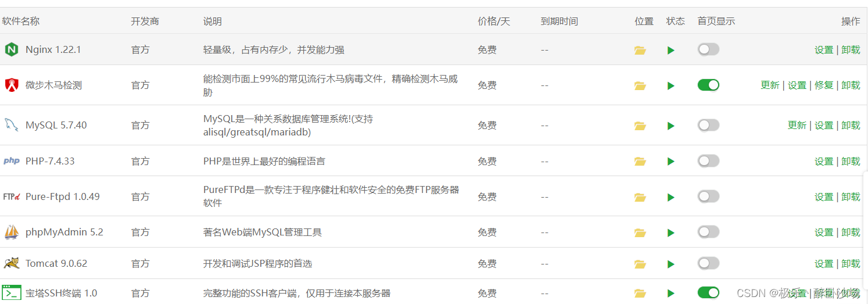Viewport: 868px width, 304px height.
Task: Click 卸载 for Pure-Ftpd 1.0.49
Action: click(x=851, y=197)
